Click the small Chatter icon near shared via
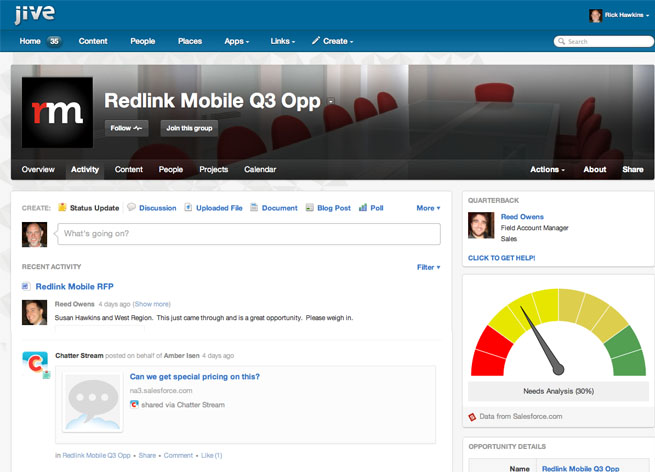655x472 pixels. 134,404
